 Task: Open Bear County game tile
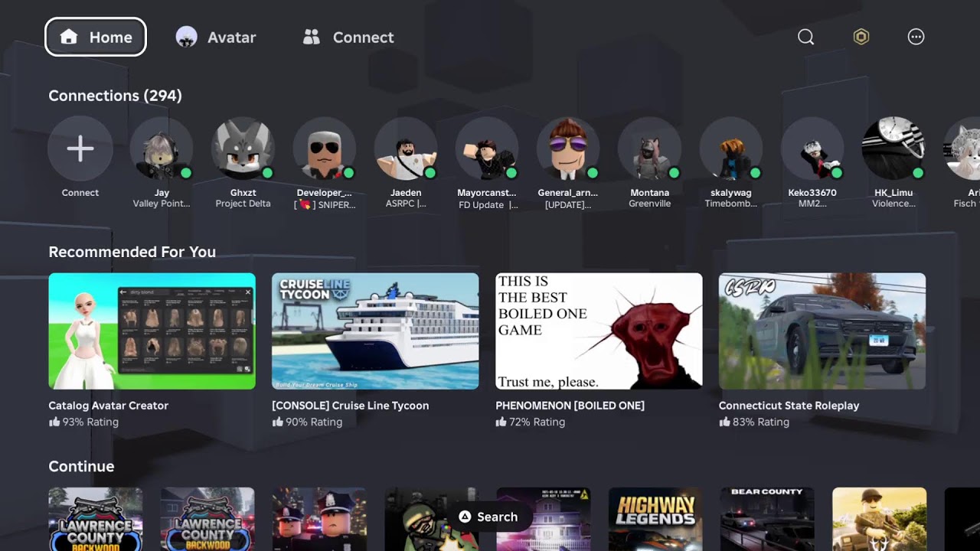tap(767, 519)
